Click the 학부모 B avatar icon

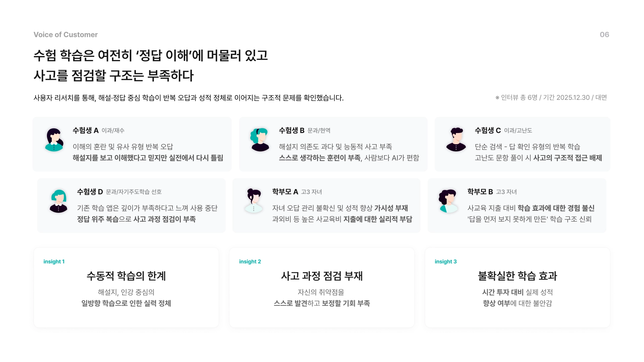448,201
